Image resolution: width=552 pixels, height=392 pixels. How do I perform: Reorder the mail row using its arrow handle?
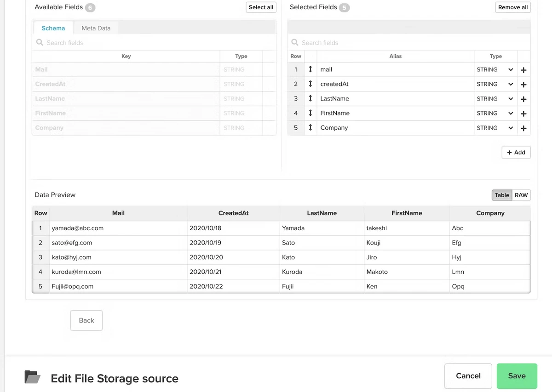(x=310, y=69)
